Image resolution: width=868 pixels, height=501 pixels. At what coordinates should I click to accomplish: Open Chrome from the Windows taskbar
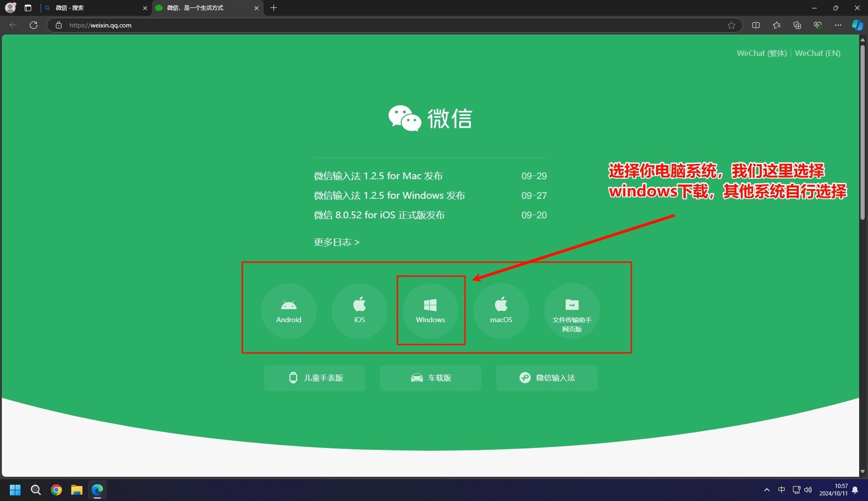[56, 490]
